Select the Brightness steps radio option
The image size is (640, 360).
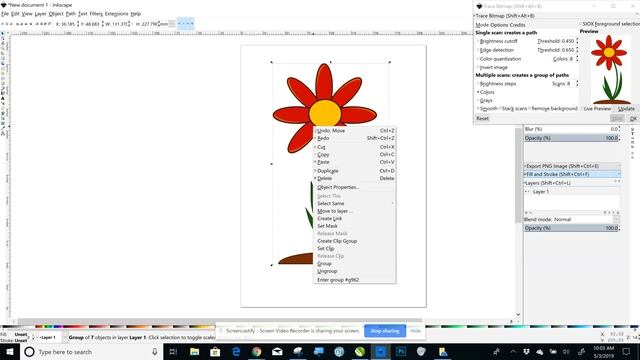(478, 84)
